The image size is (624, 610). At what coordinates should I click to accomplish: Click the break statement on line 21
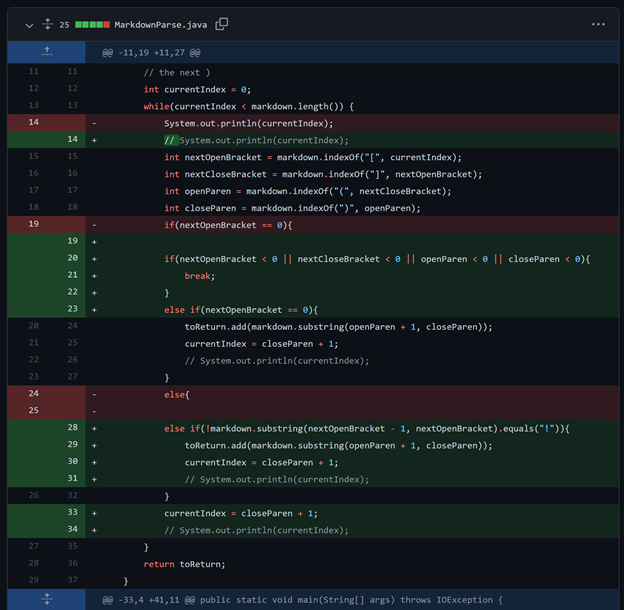click(x=199, y=276)
